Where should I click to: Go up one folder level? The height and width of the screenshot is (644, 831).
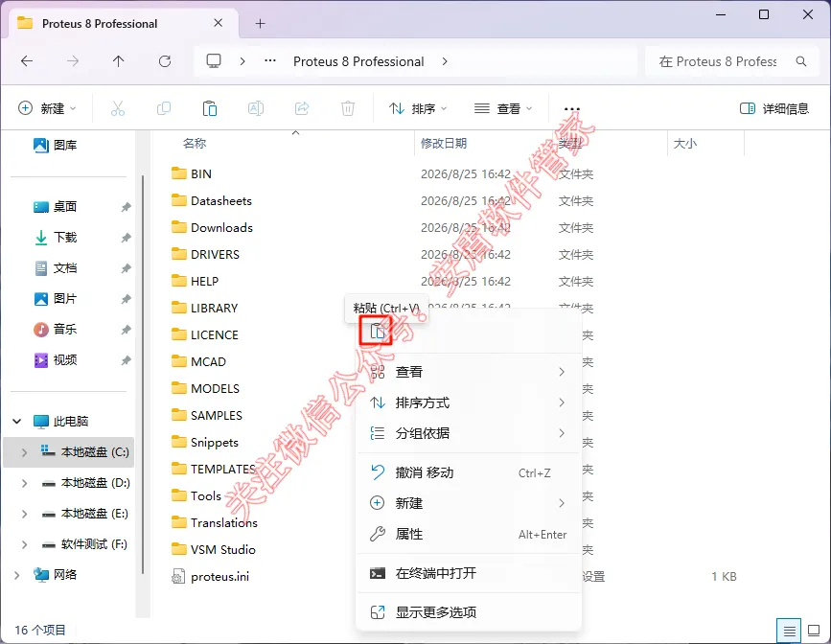click(x=118, y=61)
